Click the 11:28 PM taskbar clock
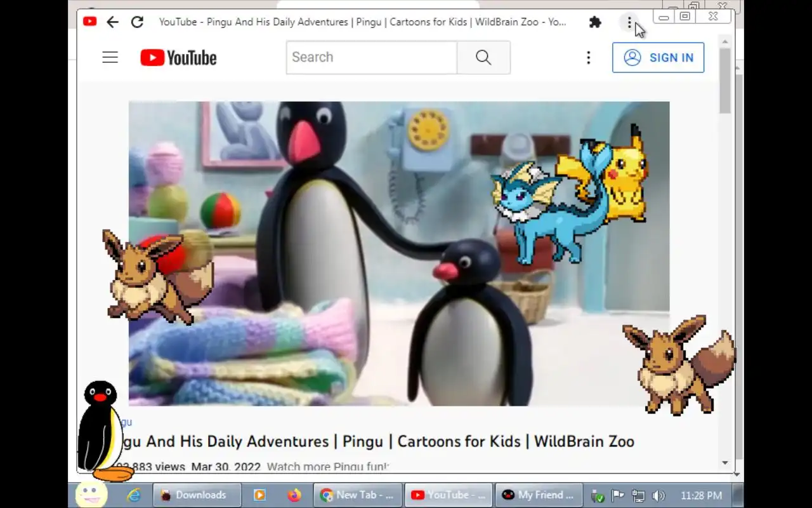 (x=701, y=495)
